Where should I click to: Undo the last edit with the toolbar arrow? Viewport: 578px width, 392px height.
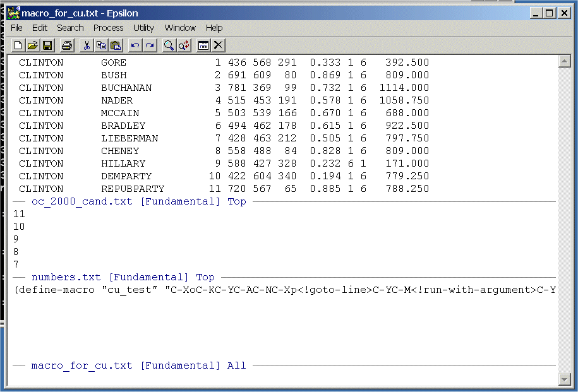[x=135, y=45]
